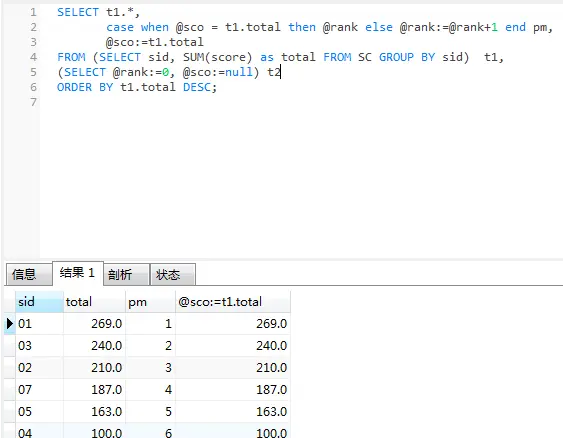Click the @sco:=t1.total column header
This screenshot has width=563, height=438.
[233, 302]
